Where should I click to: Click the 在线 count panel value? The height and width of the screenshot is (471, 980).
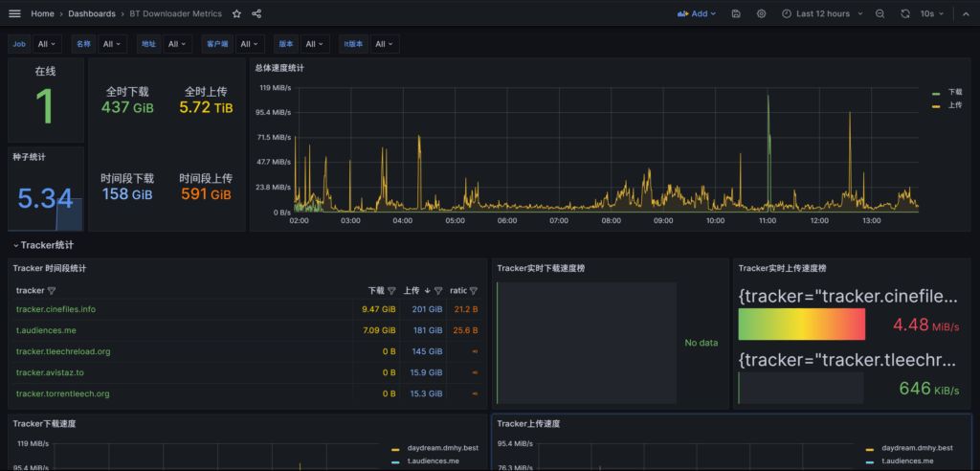click(45, 106)
